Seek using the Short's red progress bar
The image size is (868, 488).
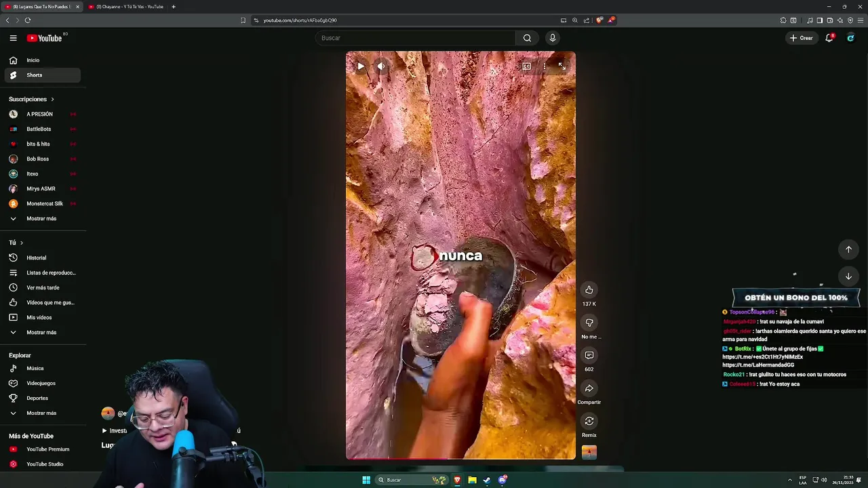tap(460, 459)
